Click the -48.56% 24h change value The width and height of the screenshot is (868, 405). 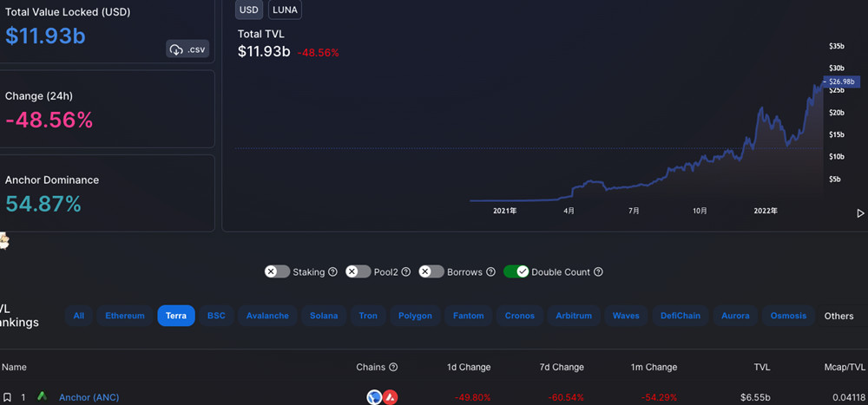click(49, 120)
